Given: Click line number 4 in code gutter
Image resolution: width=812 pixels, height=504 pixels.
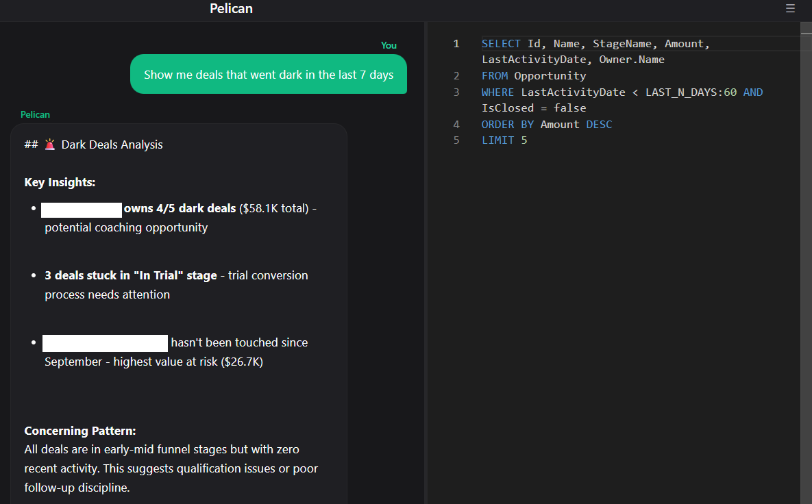Looking at the screenshot, I should [456, 125].
